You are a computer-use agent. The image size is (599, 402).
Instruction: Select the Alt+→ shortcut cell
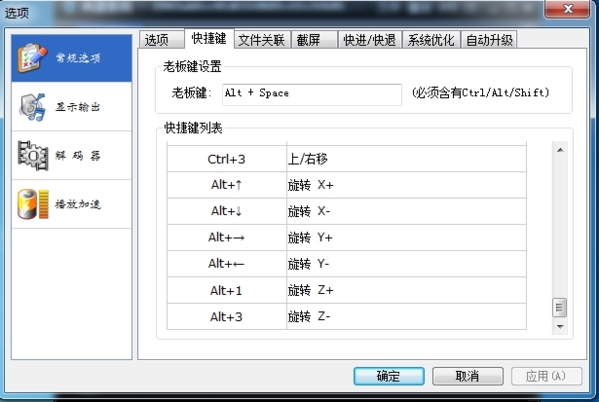click(x=227, y=237)
